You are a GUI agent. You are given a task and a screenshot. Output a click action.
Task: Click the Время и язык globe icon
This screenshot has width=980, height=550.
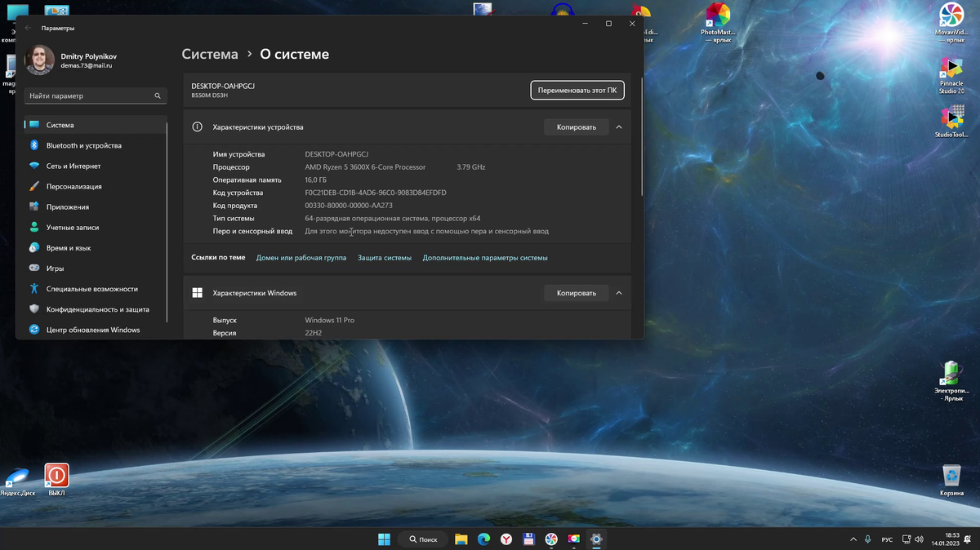[34, 248]
